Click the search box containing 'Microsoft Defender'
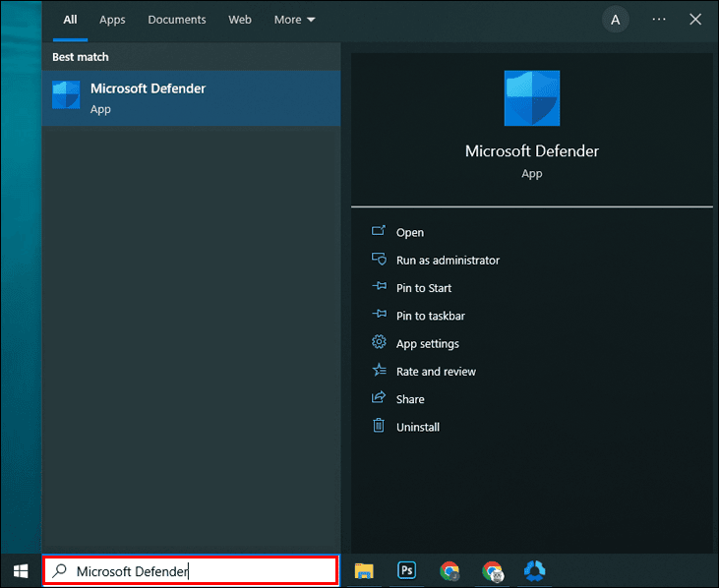Screen dimensions: 719x588 coord(192,571)
